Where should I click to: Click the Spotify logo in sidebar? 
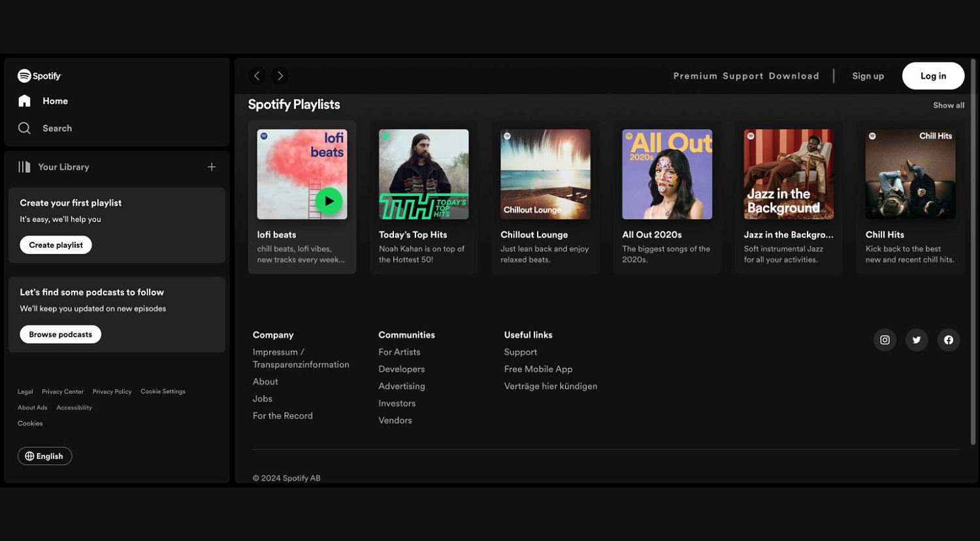coord(39,76)
